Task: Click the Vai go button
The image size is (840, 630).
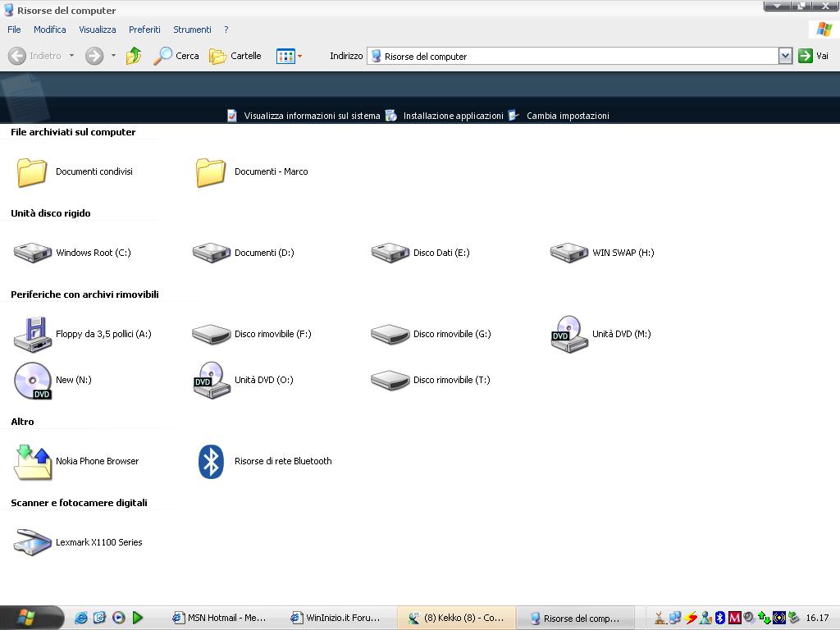Action: point(814,56)
